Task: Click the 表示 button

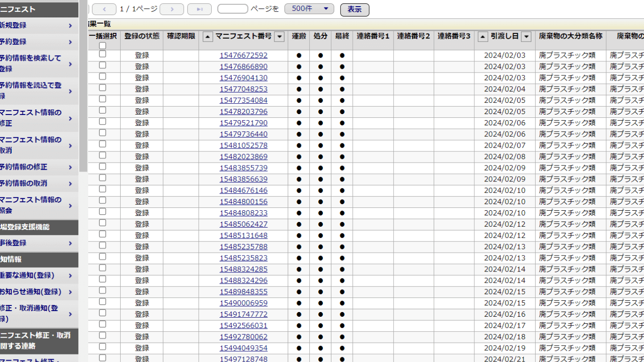Action: click(355, 9)
